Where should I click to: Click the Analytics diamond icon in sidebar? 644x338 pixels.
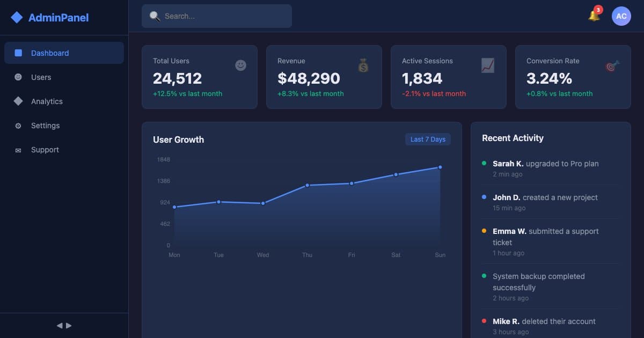coord(18,101)
